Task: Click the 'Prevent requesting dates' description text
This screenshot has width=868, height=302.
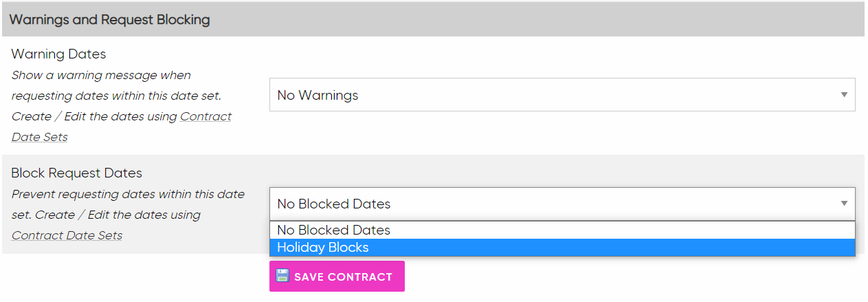Action: click(x=128, y=194)
